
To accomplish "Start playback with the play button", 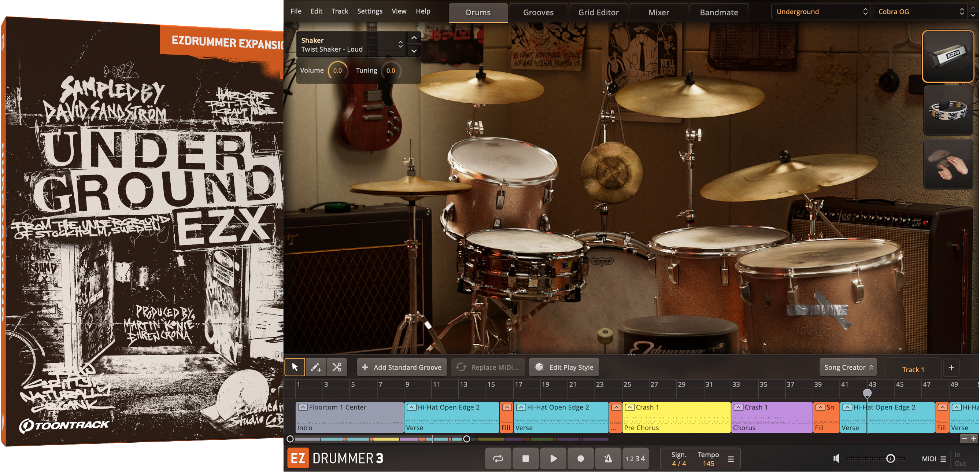I will click(553, 459).
